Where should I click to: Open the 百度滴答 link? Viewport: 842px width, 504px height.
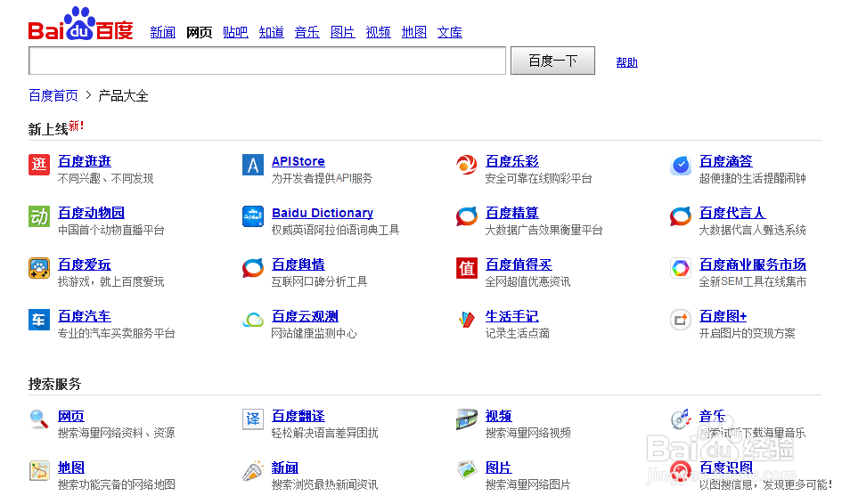(x=725, y=161)
